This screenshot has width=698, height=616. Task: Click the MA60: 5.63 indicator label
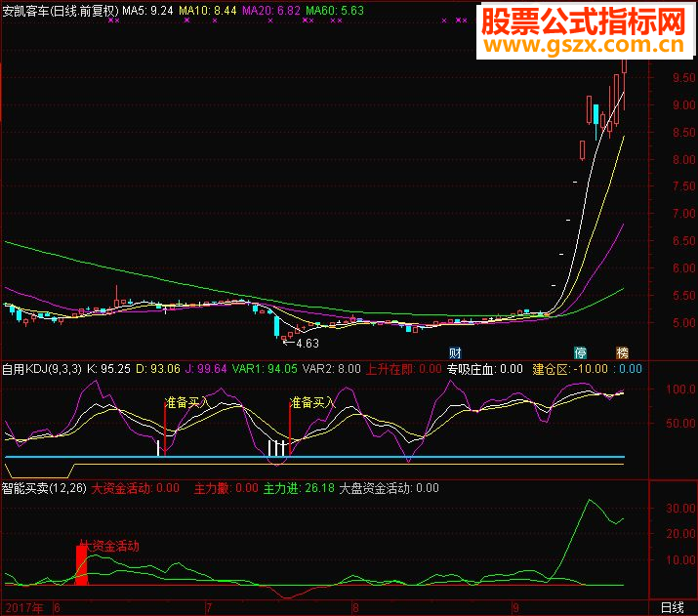click(x=335, y=11)
